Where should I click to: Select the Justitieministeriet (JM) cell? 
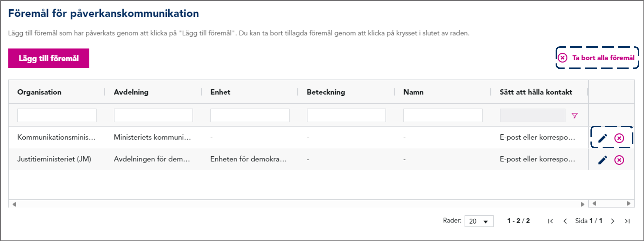(x=54, y=159)
